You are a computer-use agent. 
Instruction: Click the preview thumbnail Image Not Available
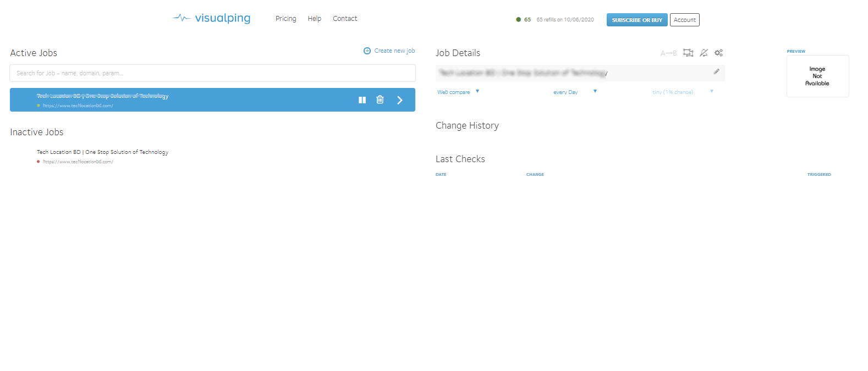(817, 76)
